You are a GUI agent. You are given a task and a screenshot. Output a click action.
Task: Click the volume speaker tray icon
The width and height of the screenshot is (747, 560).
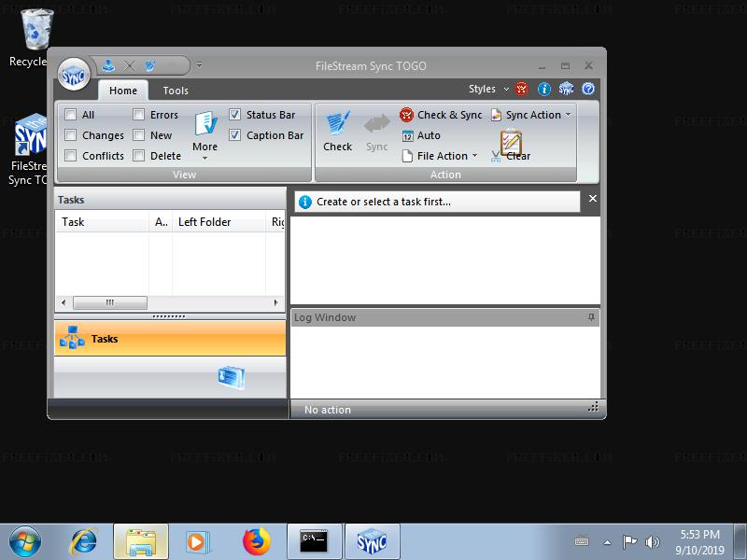(652, 541)
